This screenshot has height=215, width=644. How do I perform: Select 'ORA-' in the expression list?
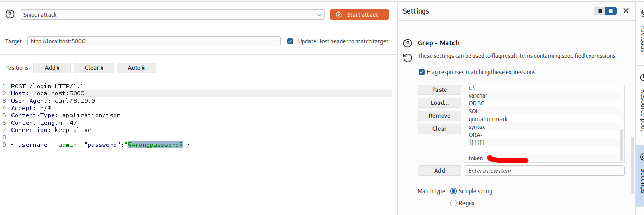pos(542,135)
